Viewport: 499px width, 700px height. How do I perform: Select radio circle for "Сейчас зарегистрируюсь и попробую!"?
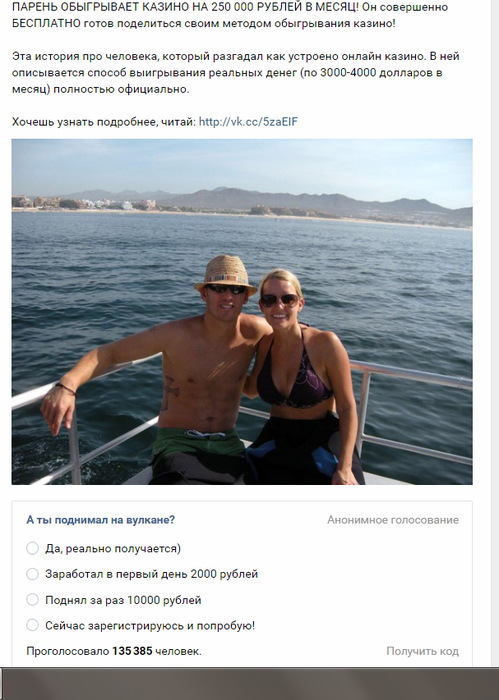[x=33, y=625]
